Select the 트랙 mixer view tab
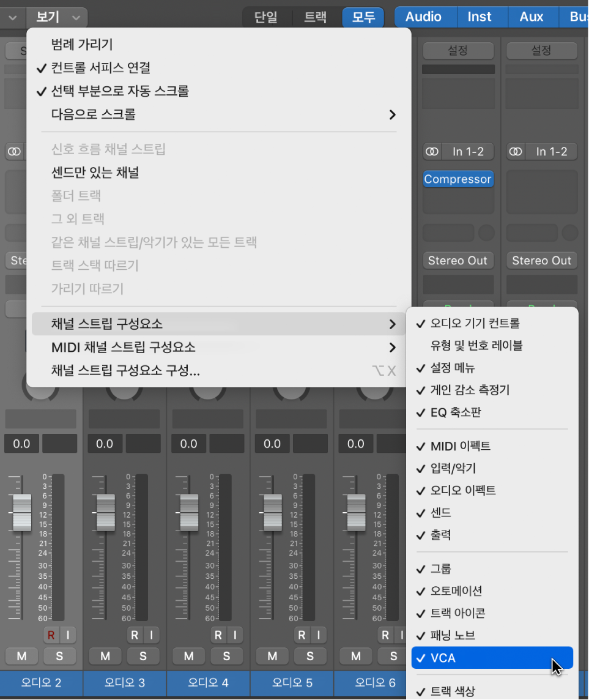589x700 pixels. [316, 17]
